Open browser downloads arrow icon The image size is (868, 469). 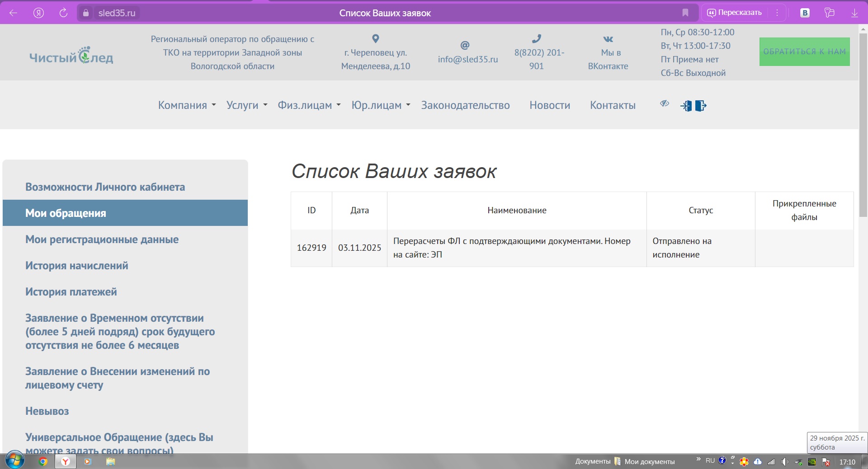tap(854, 13)
